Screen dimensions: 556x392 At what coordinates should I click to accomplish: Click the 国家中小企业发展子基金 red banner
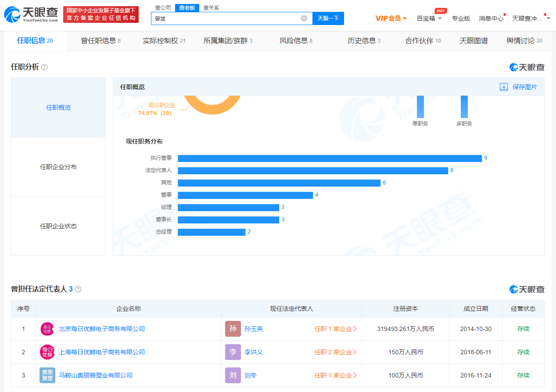[x=101, y=14]
